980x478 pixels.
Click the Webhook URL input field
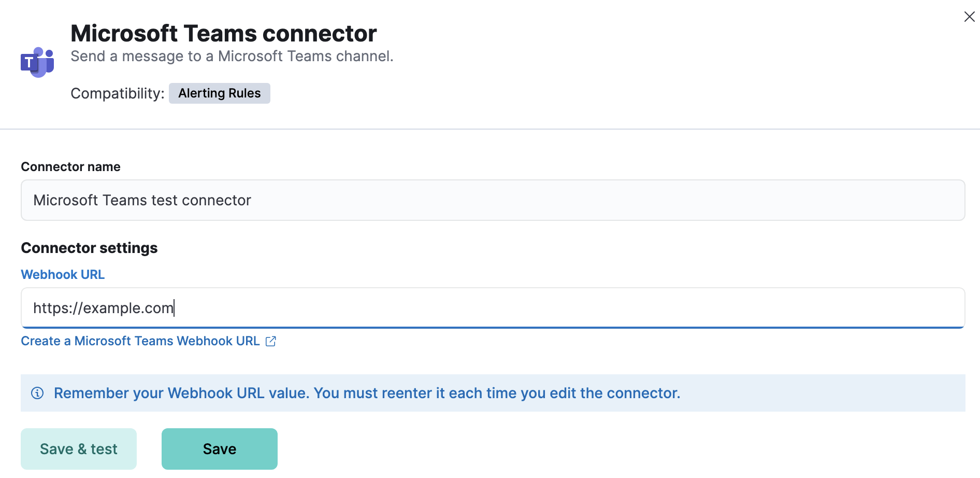(x=492, y=307)
